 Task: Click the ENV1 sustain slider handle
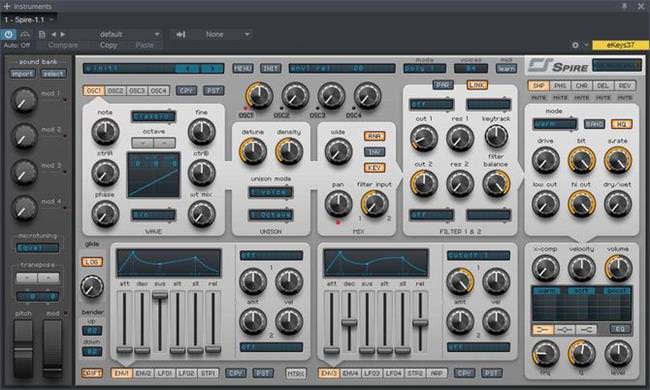click(x=160, y=295)
